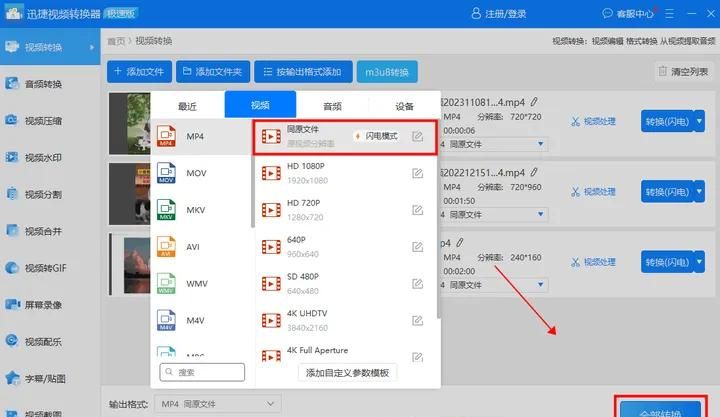Choose the SD 480P 640x480 preset
This screenshot has height=417, width=720.
pyautogui.click(x=345, y=283)
